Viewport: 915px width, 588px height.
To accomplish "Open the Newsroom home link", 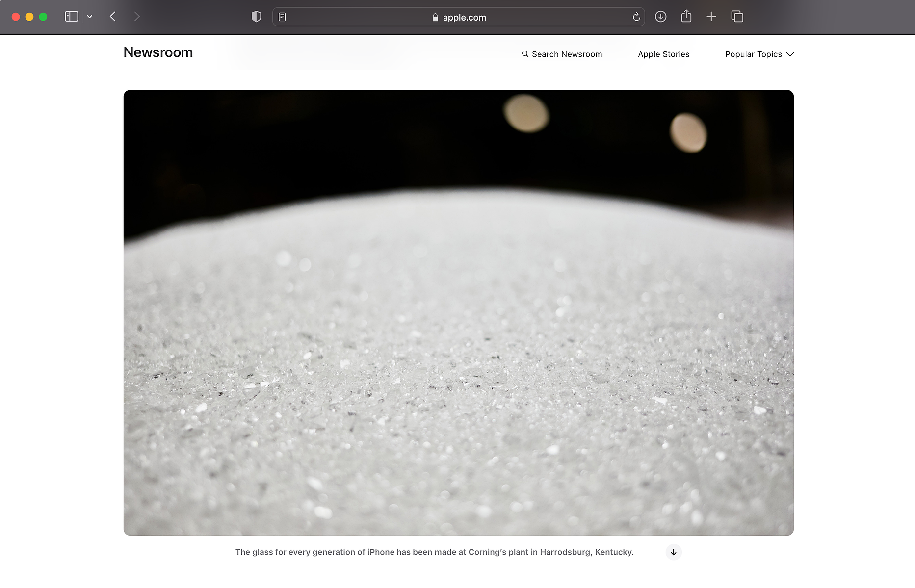I will 158,52.
